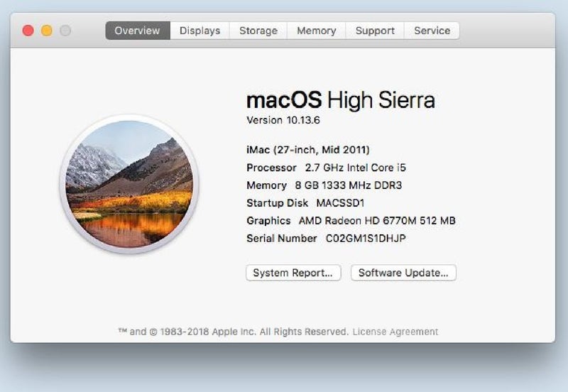Click the serial number C02GM1S1DHJP
568x392 pixels.
pyautogui.click(x=366, y=239)
